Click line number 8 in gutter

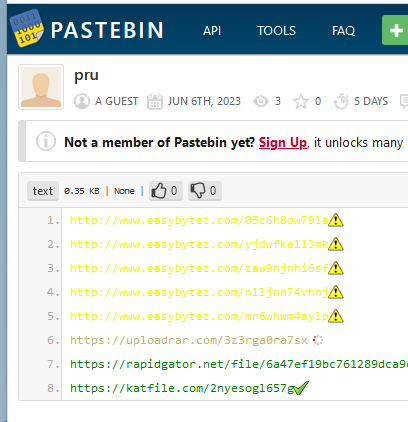coord(53,388)
